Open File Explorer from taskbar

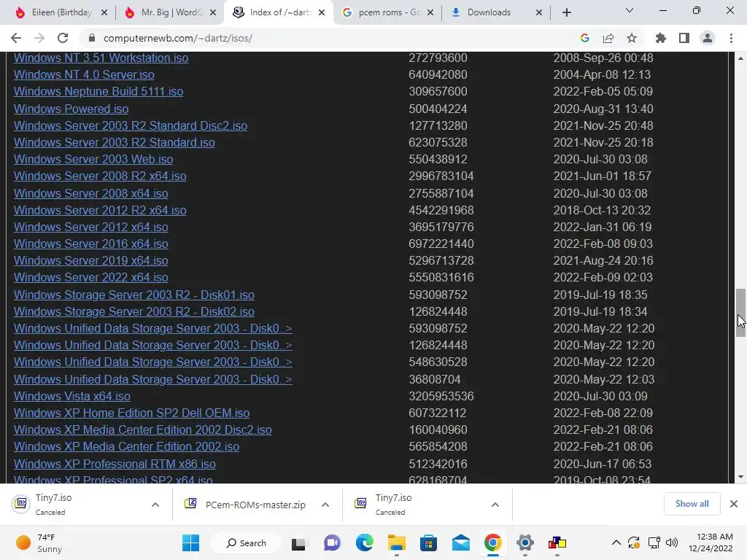(x=396, y=542)
